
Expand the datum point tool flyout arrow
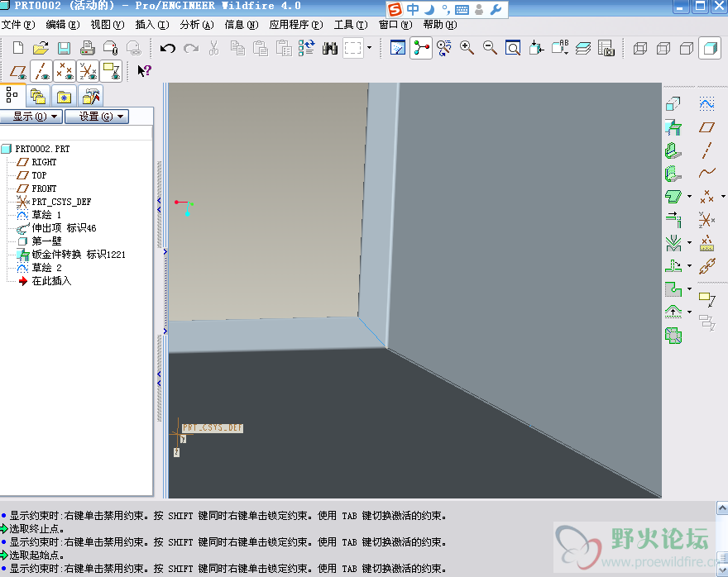click(x=723, y=197)
